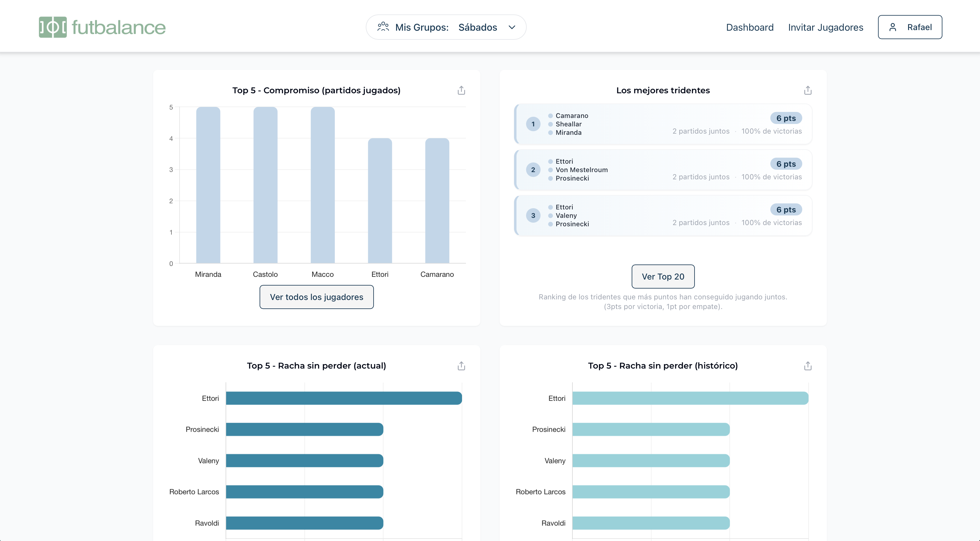Go to the Dashboard page
980x541 pixels.
tap(750, 27)
